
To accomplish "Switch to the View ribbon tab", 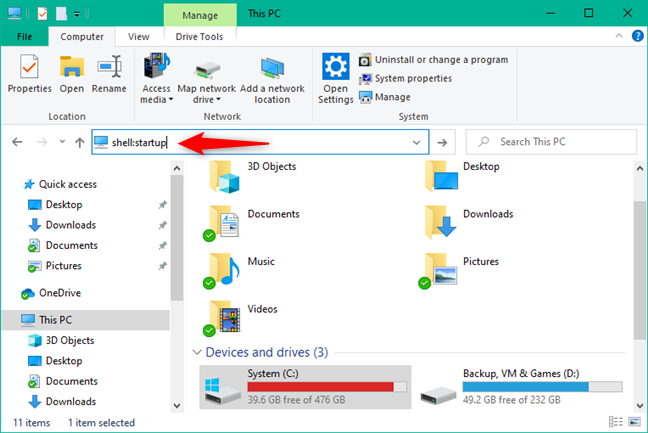I will click(138, 37).
